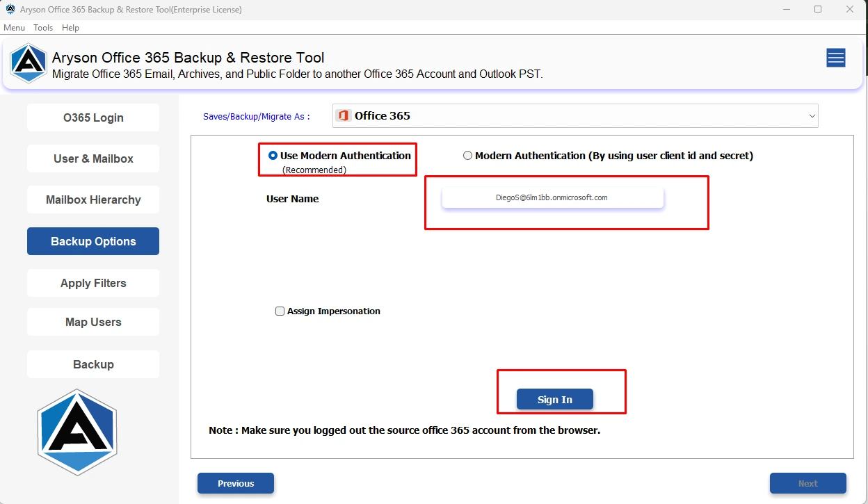The image size is (868, 504).
Task: Open the Menu menu
Action: tap(14, 28)
